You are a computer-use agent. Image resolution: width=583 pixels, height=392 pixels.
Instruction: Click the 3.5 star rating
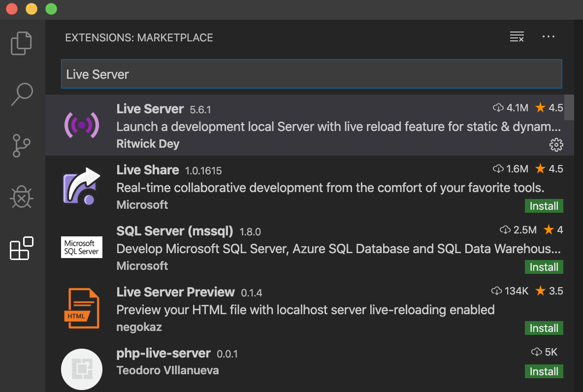coord(549,291)
